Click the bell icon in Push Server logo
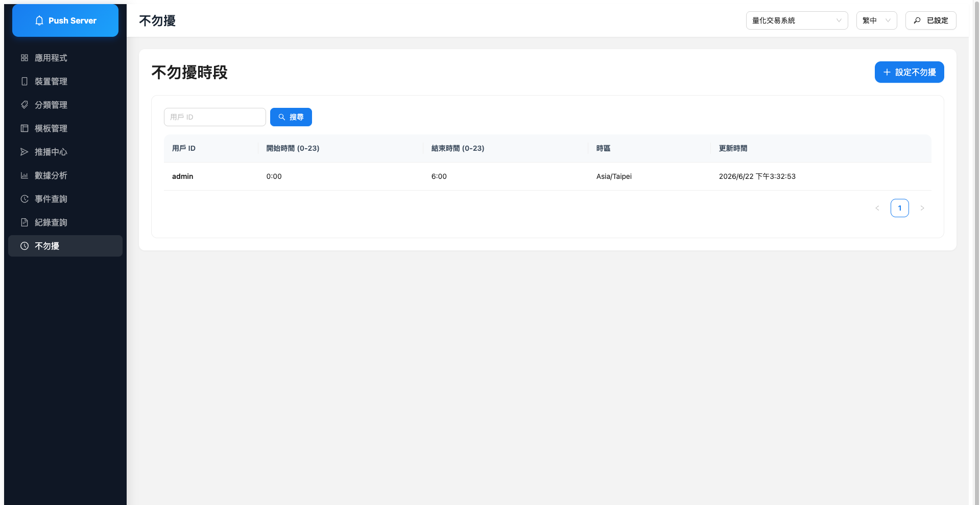The image size is (980, 505). [x=39, y=20]
